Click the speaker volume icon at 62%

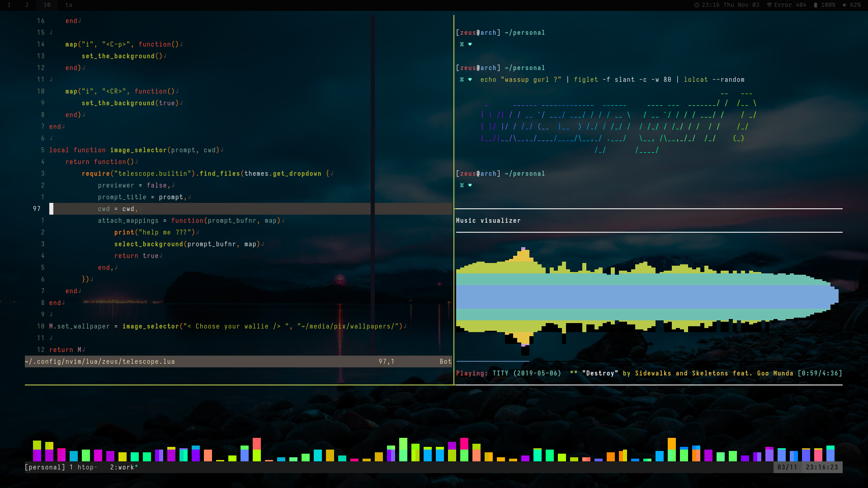click(x=845, y=5)
